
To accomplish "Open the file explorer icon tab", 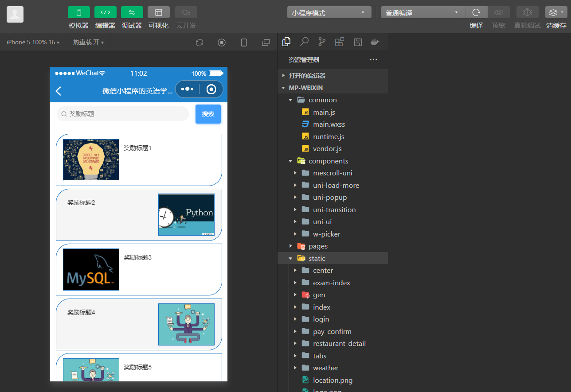I will click(286, 42).
